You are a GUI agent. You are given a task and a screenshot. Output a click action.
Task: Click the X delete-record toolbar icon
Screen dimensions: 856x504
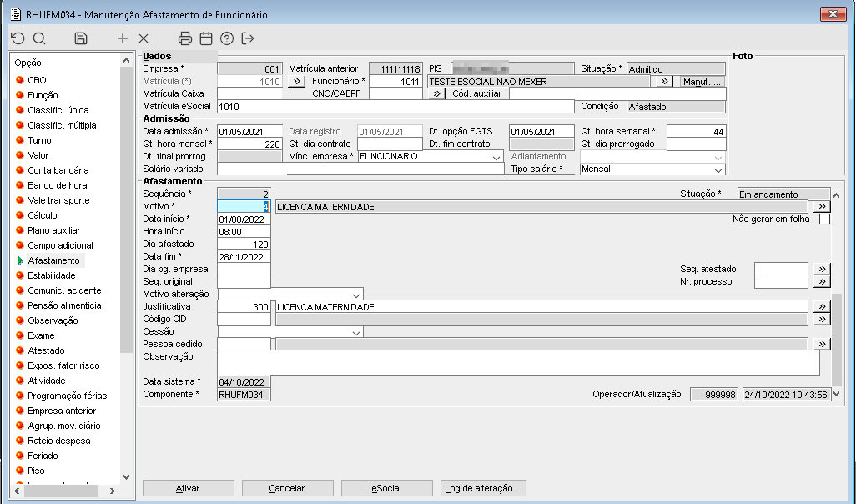[144, 38]
